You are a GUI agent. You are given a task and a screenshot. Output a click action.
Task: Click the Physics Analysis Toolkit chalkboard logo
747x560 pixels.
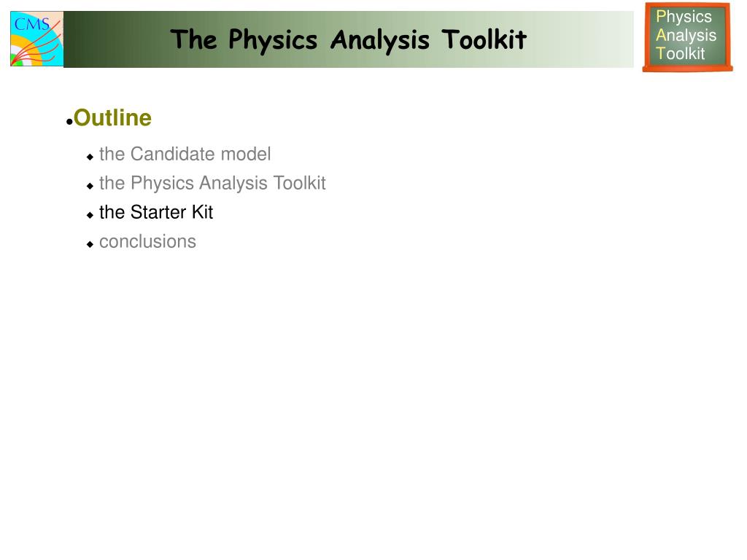(x=687, y=37)
